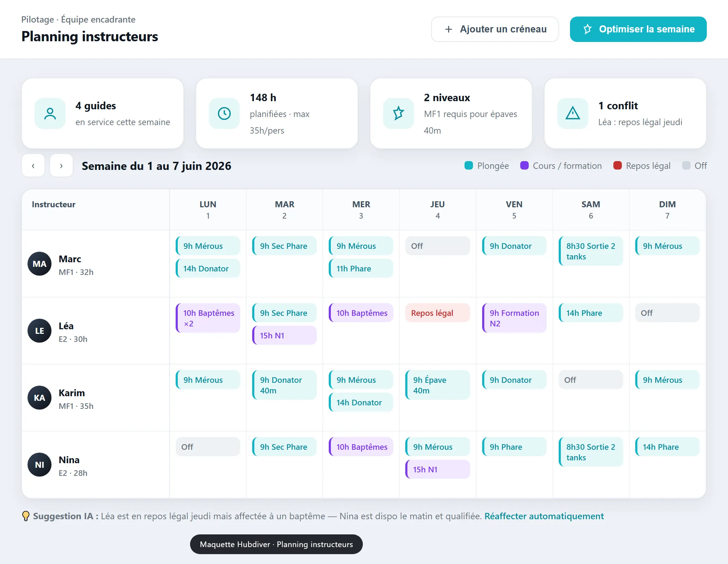Click the '148 h' summary text
Viewport: 728px width, 564px height.
[263, 98]
